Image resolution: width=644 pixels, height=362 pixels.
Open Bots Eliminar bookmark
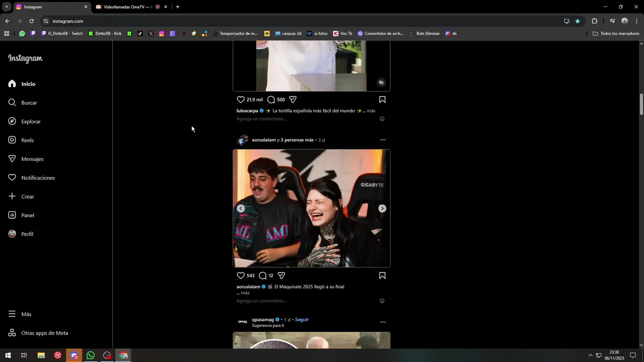pyautogui.click(x=424, y=34)
